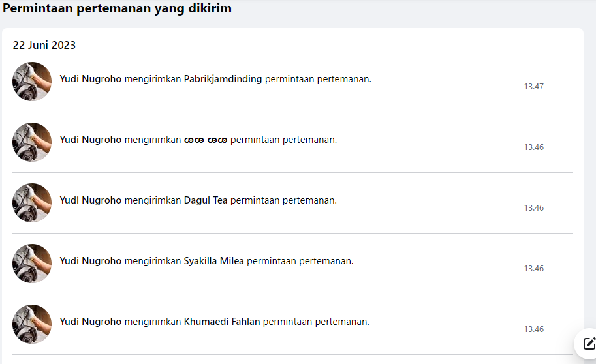Click Yudi Nugroho name in Syakilla Milea entry
Viewport: 596px width, 364px height.
pos(91,261)
